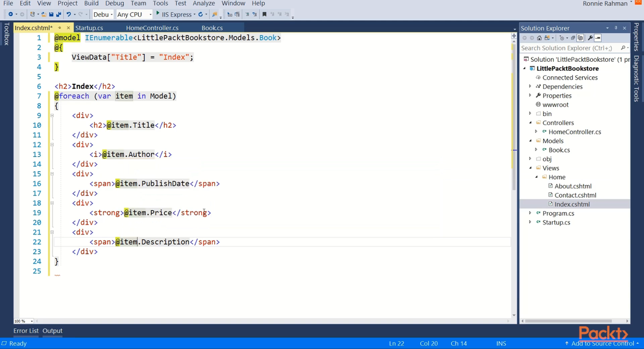644x349 pixels.
Task: Open the Analyze menu
Action: (204, 3)
